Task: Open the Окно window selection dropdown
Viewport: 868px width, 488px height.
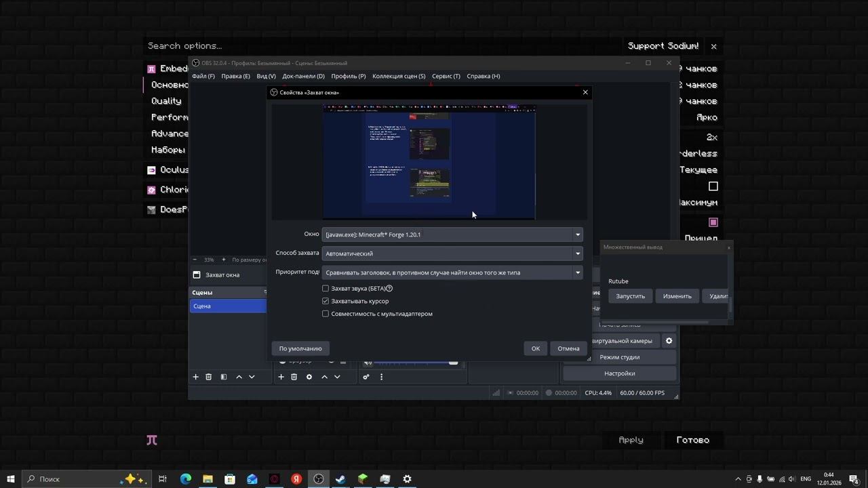Action: tap(452, 235)
